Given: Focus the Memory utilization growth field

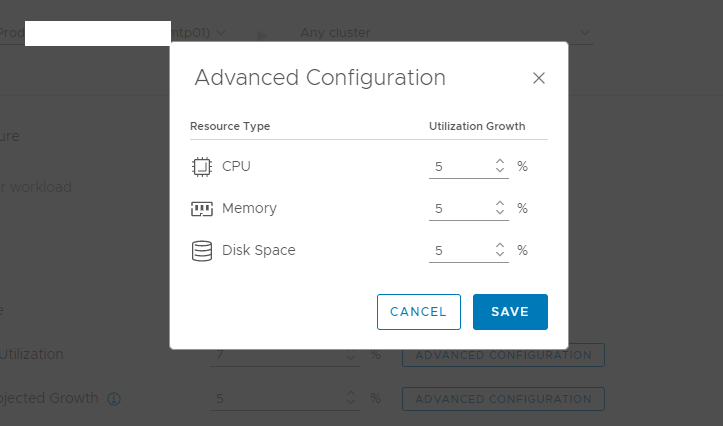Looking at the screenshot, I should (x=460, y=209).
